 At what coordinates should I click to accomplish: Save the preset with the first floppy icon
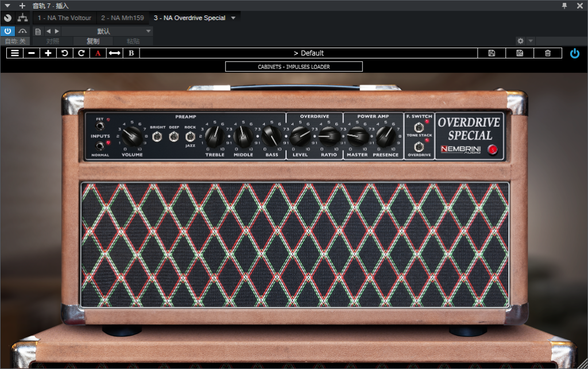(x=492, y=53)
